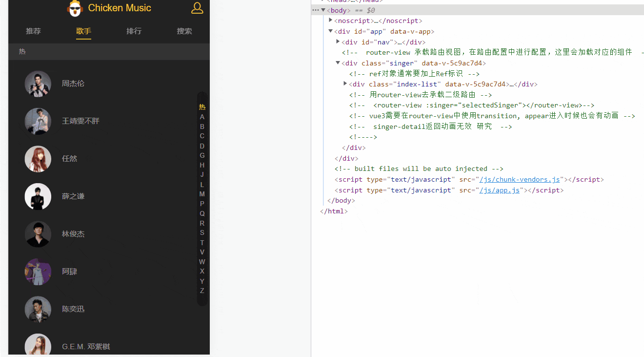This screenshot has width=644, height=357.
Task: Choose singer name 王靖雯不胖
Action: click(80, 121)
